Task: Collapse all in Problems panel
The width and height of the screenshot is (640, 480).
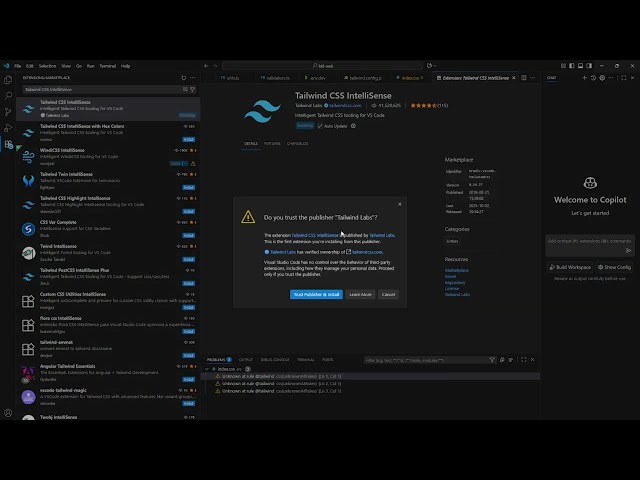Action: coord(502,360)
